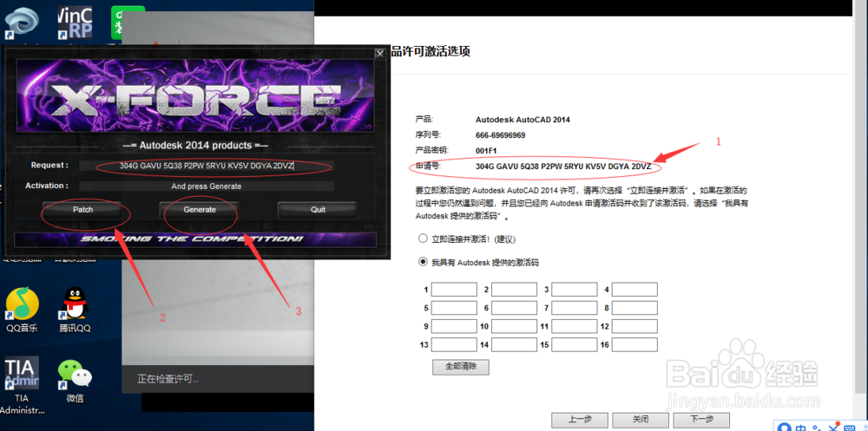Launch QQ音乐 from the desktop
This screenshot has height=431, width=868.
(x=23, y=310)
